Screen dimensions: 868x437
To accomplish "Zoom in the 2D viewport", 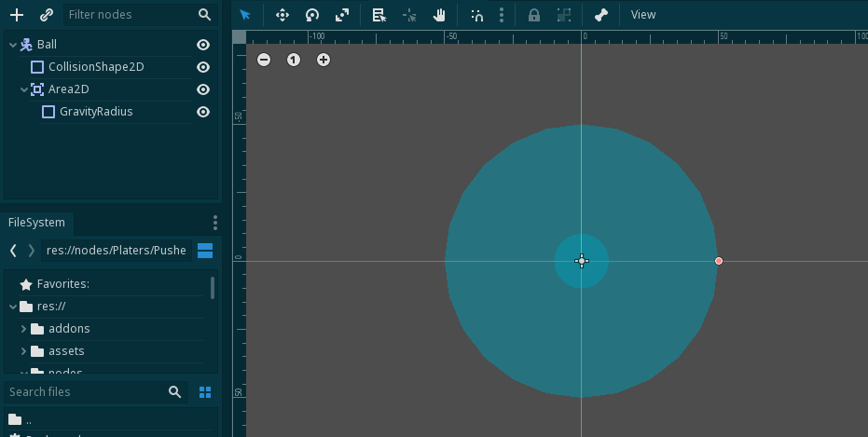I will 324,60.
